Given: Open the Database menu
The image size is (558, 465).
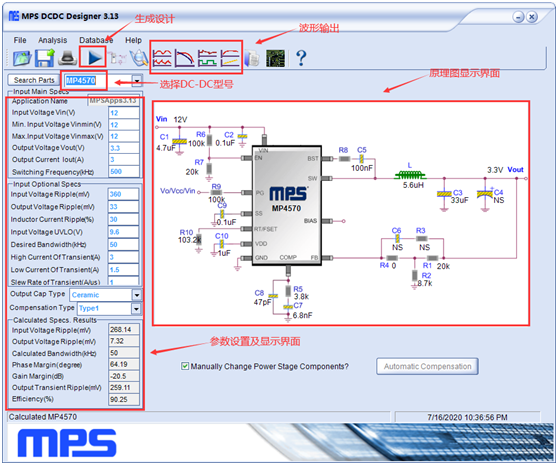Looking at the screenshot, I should tap(96, 40).
